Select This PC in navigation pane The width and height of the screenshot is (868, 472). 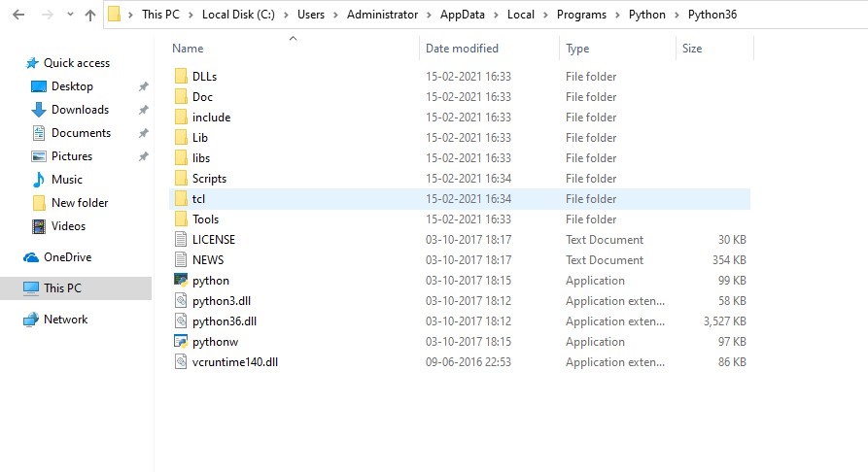(62, 288)
